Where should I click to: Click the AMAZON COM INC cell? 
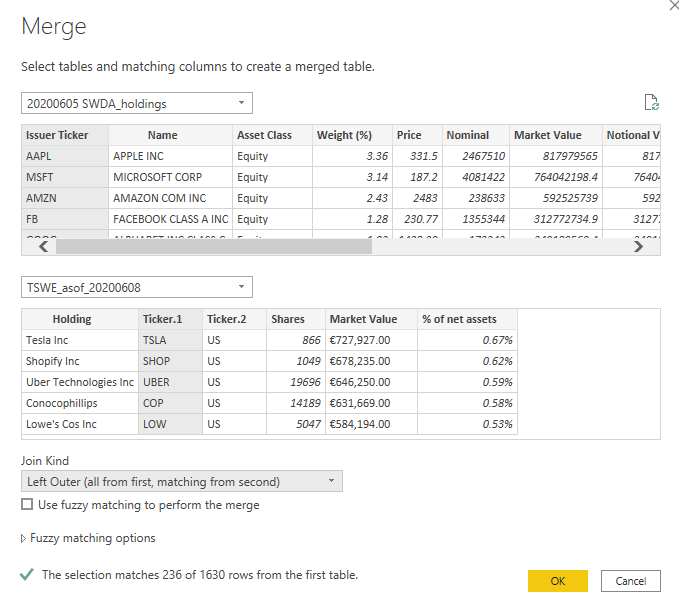(171, 198)
